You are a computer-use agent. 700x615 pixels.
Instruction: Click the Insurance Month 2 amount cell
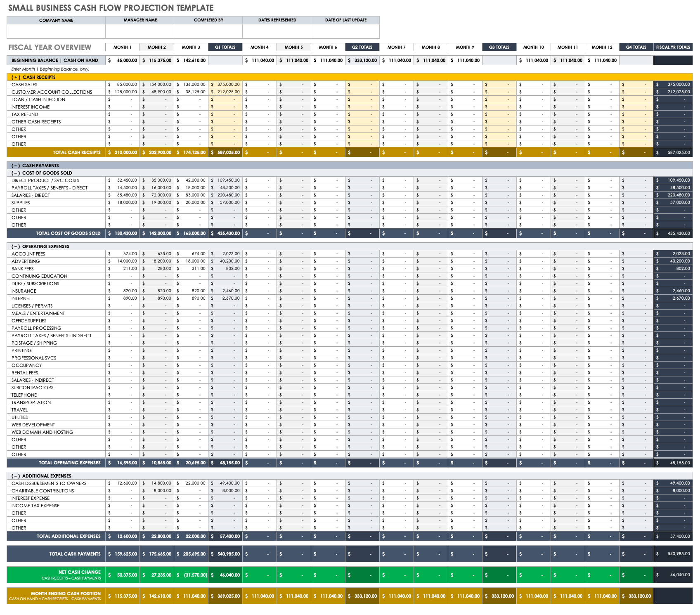click(x=157, y=291)
